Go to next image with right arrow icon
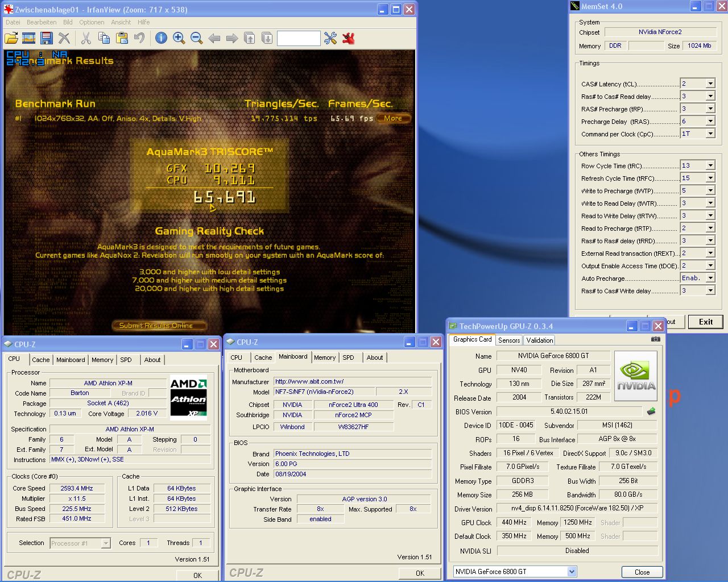This screenshot has width=728, height=582. pos(232,38)
